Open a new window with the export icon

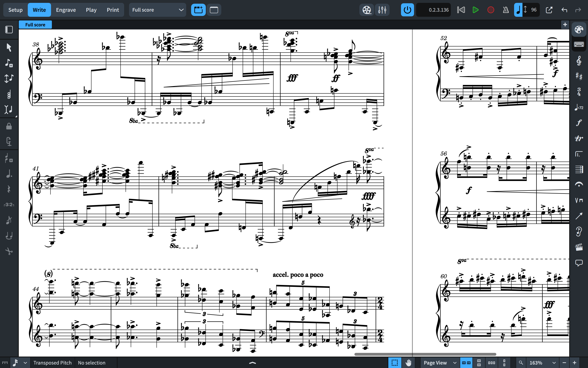click(549, 10)
